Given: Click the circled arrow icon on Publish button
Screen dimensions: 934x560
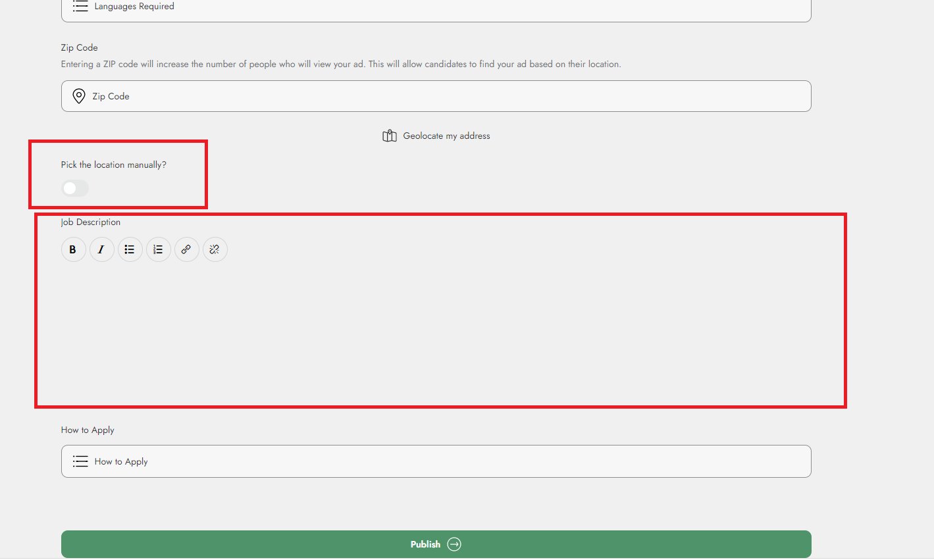Looking at the screenshot, I should click(454, 544).
